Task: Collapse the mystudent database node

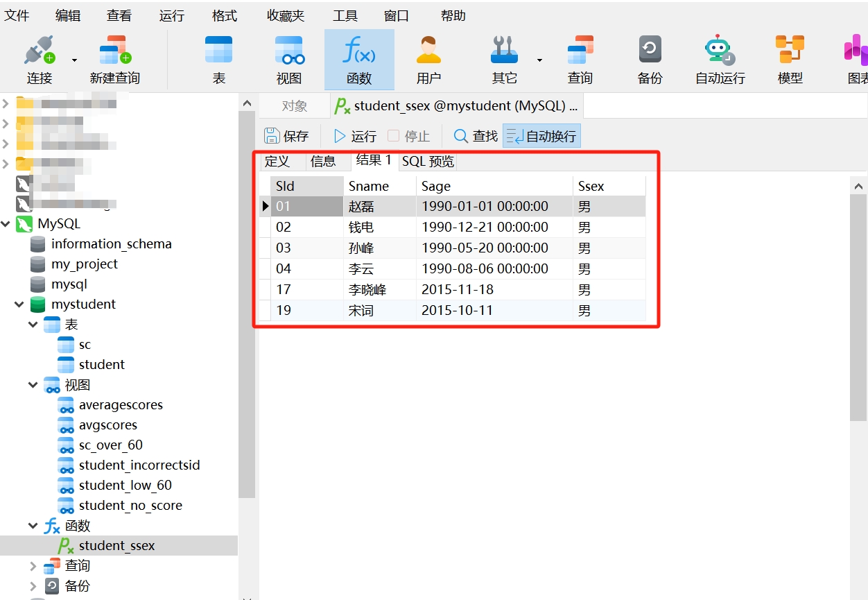Action: pos(19,304)
